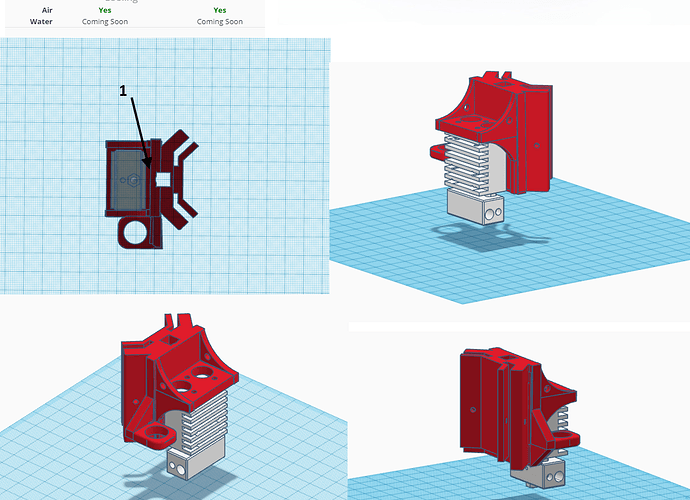
Task: Click the "Air" row label
Action: [47, 10]
